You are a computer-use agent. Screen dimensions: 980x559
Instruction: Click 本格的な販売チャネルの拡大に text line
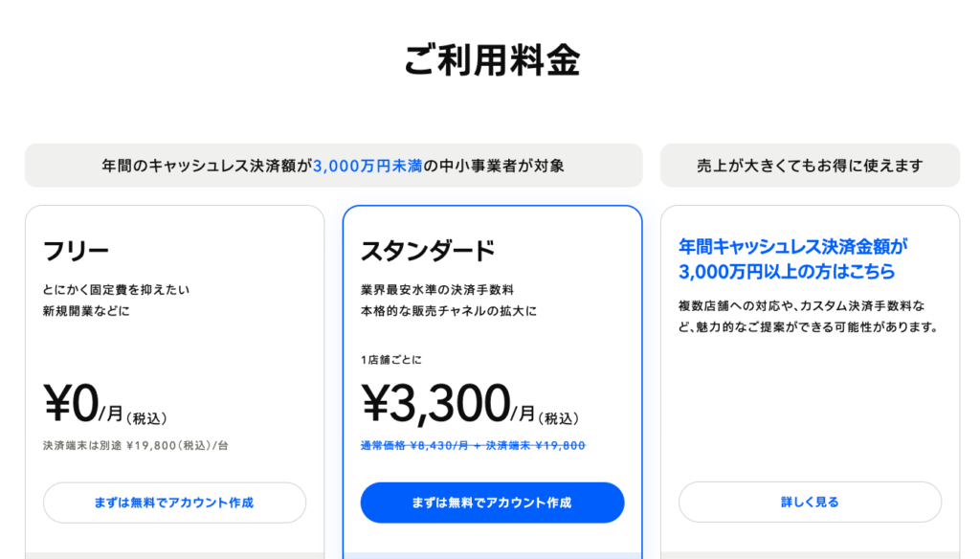point(449,311)
